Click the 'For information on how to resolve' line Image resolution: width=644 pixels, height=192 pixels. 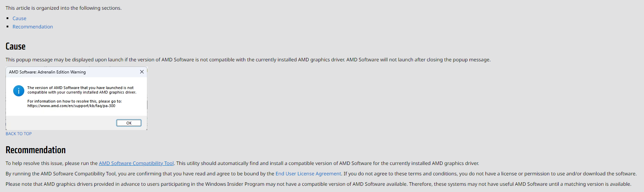click(x=74, y=101)
